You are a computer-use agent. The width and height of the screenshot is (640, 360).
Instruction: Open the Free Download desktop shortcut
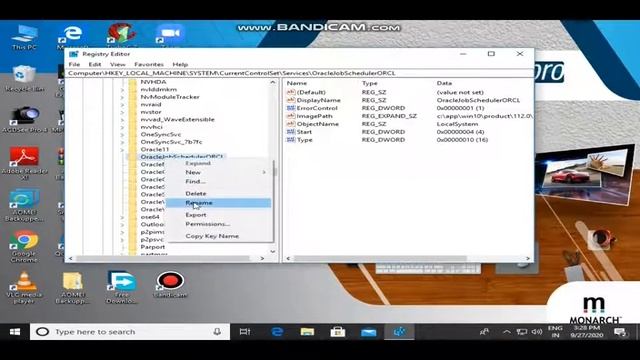[122, 287]
